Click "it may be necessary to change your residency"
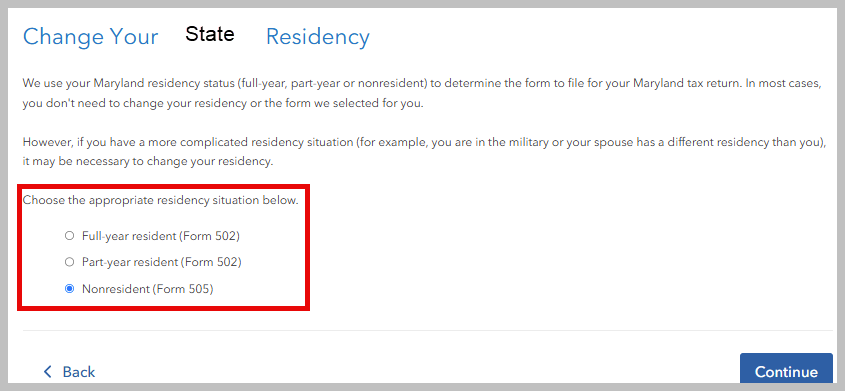 tap(148, 162)
